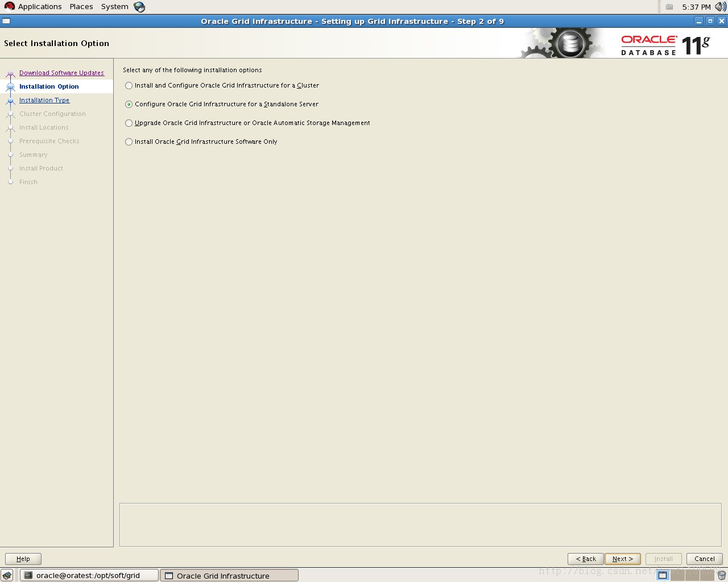Switch to the oracle@oratest terminal taskbar button
This screenshot has width=728, height=582.
tap(89, 575)
